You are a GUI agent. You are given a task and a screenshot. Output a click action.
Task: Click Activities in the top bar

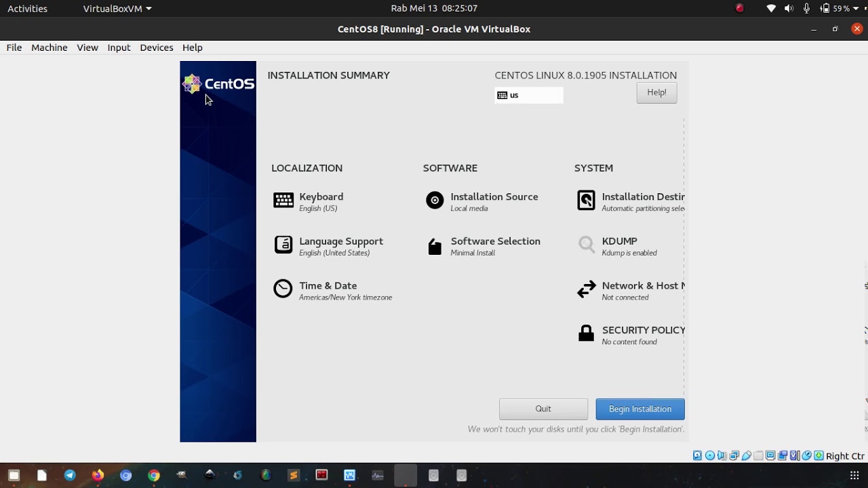click(x=27, y=8)
